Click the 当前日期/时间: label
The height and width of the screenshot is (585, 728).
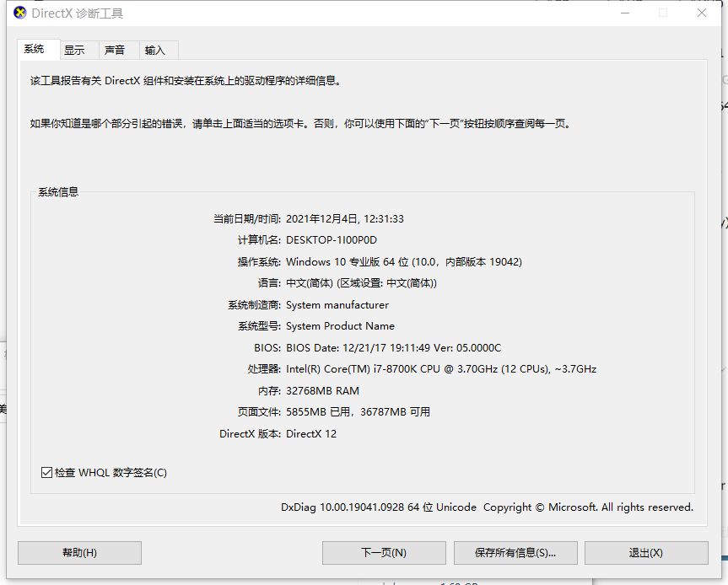pyautogui.click(x=247, y=218)
